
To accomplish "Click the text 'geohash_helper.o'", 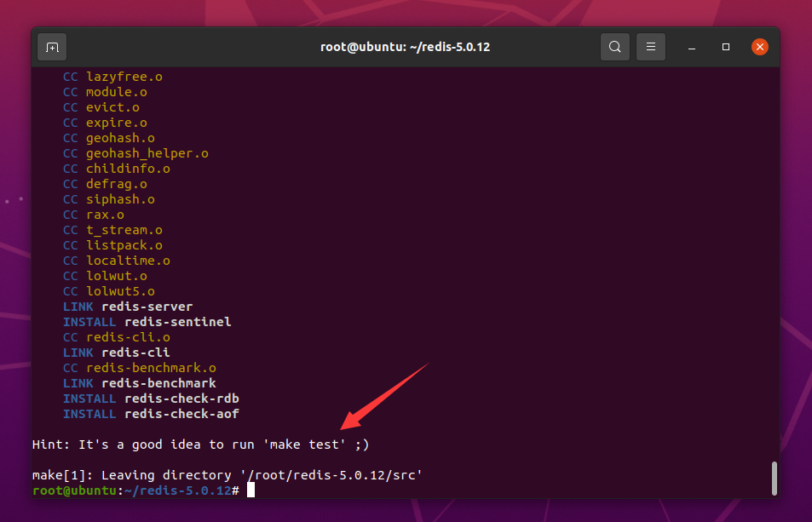I will click(x=147, y=153).
